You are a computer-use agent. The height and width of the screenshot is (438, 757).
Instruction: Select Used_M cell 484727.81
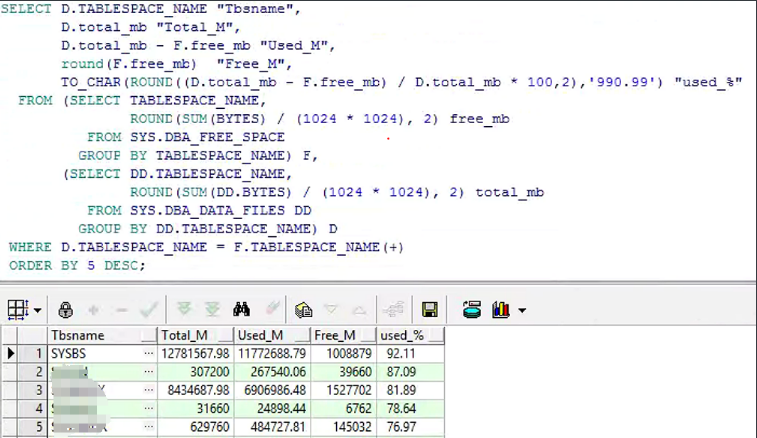[x=272, y=427]
